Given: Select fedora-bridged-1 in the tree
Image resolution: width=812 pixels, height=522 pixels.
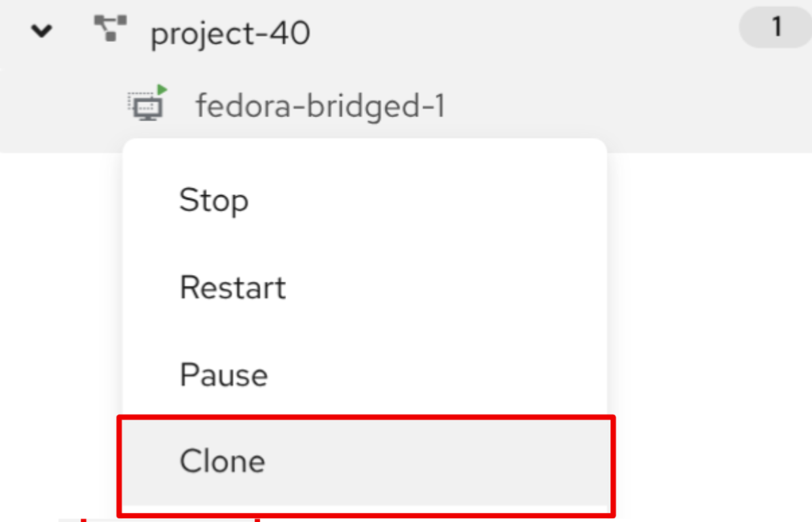Looking at the screenshot, I should pos(320,105).
